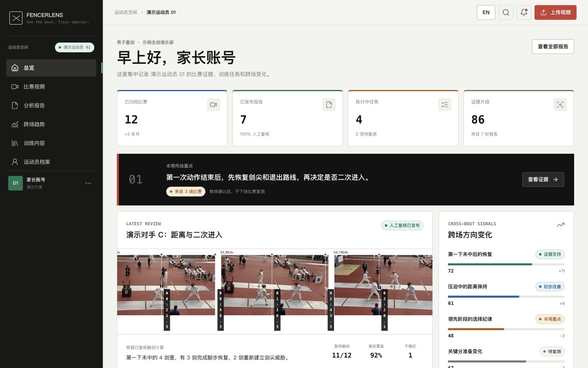Click the 人工复核已发布 status badge
The width and height of the screenshot is (588, 368).
pos(402,225)
